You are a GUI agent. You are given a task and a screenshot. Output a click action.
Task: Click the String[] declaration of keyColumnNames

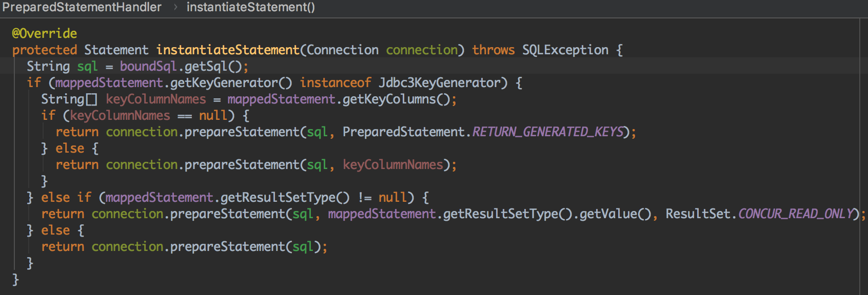(x=69, y=99)
